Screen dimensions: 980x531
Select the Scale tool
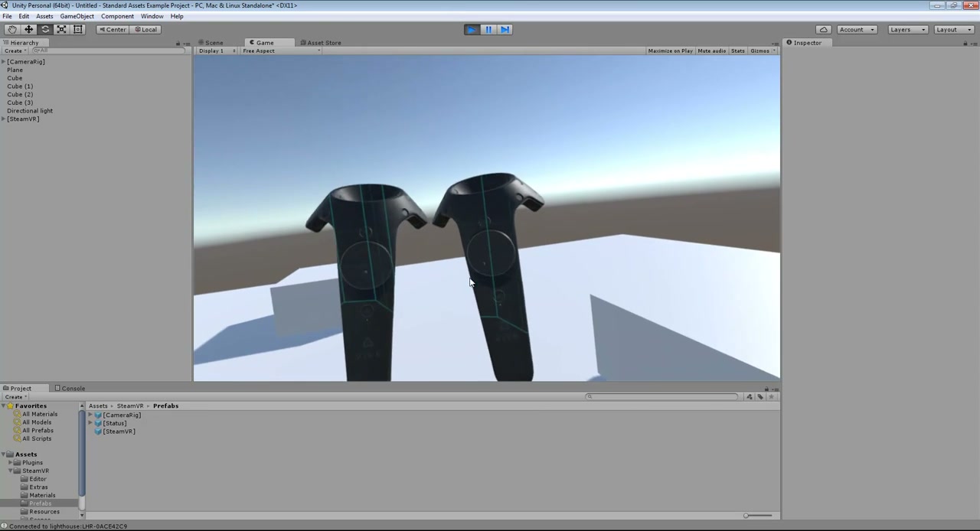coord(61,29)
